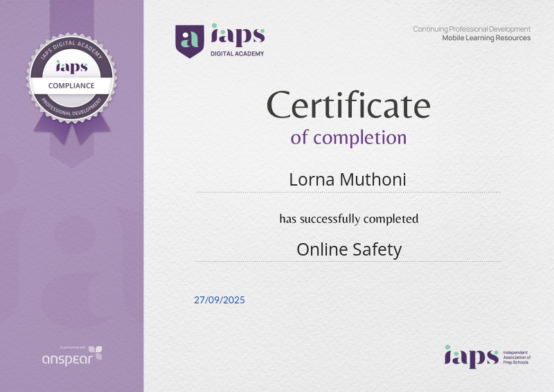
Task: Click 'has successfully completed' text
Action: tap(348, 219)
